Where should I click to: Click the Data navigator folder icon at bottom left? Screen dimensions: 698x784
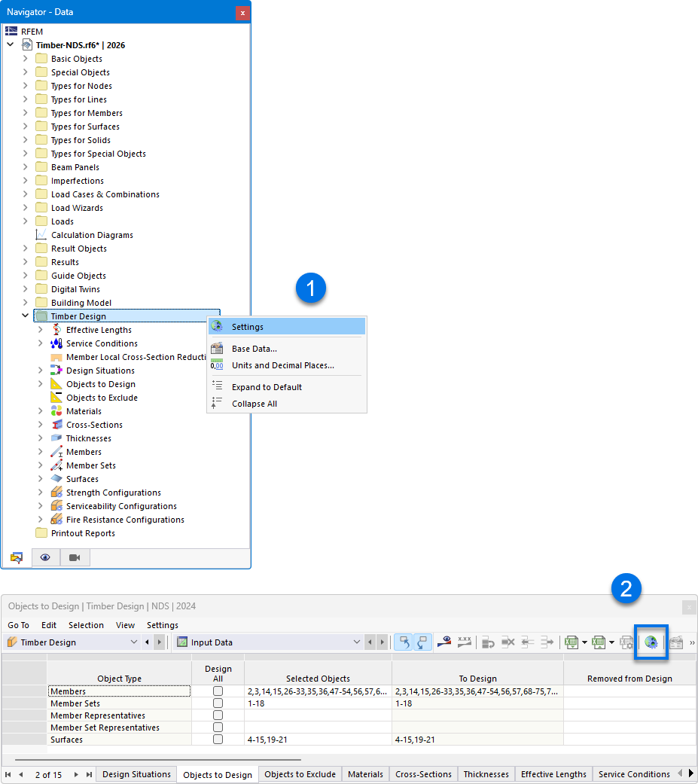click(x=17, y=557)
